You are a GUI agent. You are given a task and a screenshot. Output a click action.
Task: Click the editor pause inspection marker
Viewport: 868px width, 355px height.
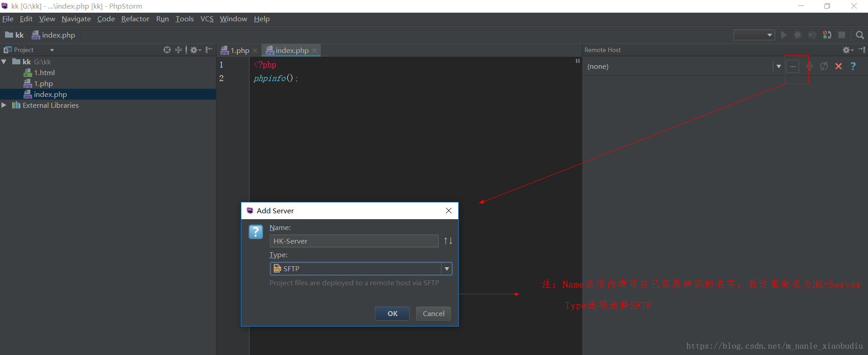[578, 61]
